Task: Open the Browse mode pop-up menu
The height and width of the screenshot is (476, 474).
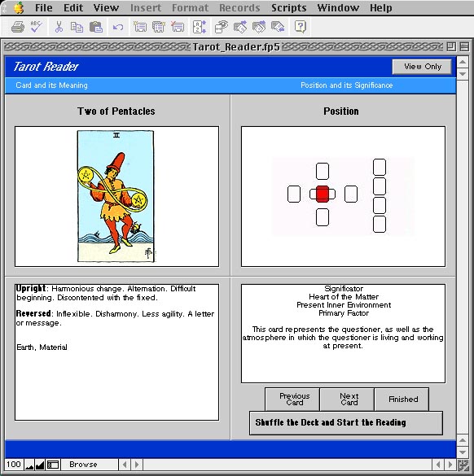Action: (x=90, y=465)
